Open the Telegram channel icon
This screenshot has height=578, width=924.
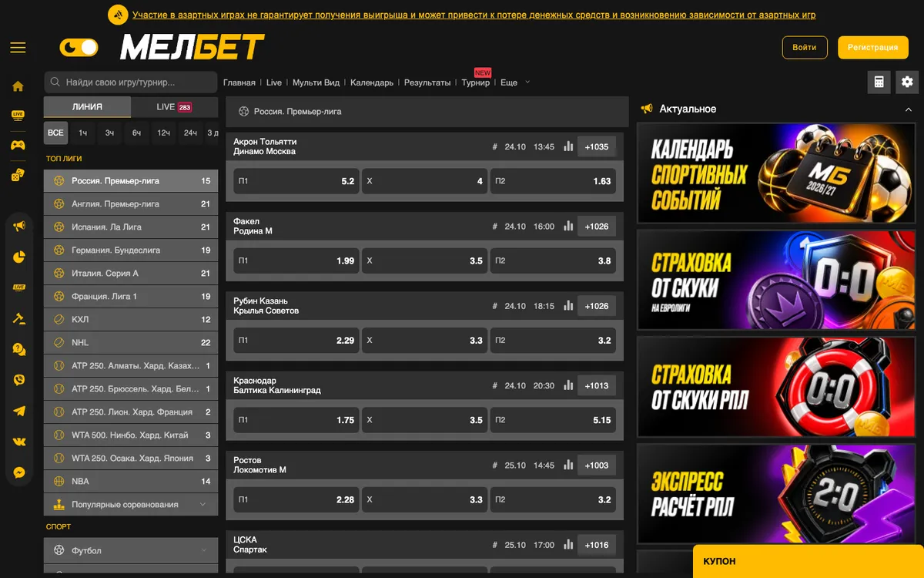(x=19, y=412)
